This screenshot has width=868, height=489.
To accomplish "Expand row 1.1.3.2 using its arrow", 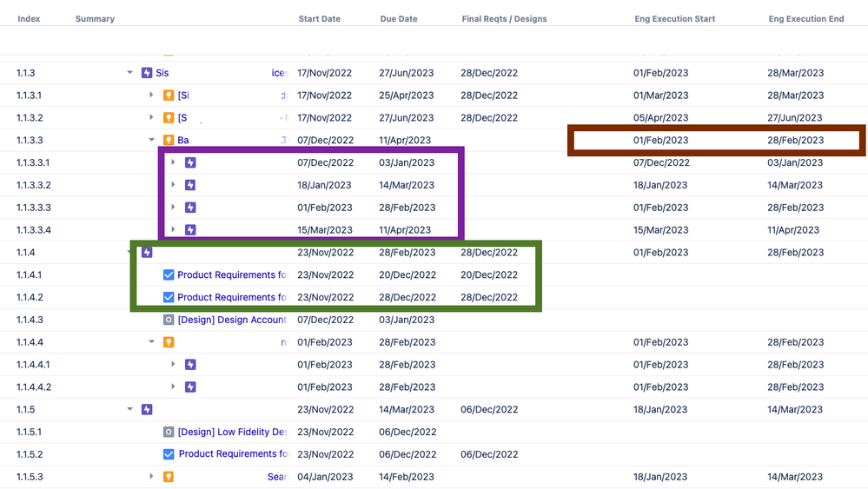I will [151, 117].
